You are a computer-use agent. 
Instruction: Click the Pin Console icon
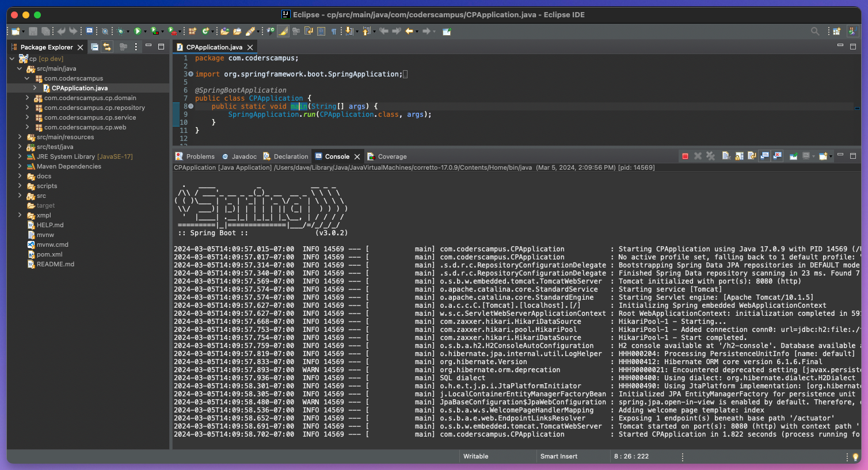pyautogui.click(x=793, y=156)
